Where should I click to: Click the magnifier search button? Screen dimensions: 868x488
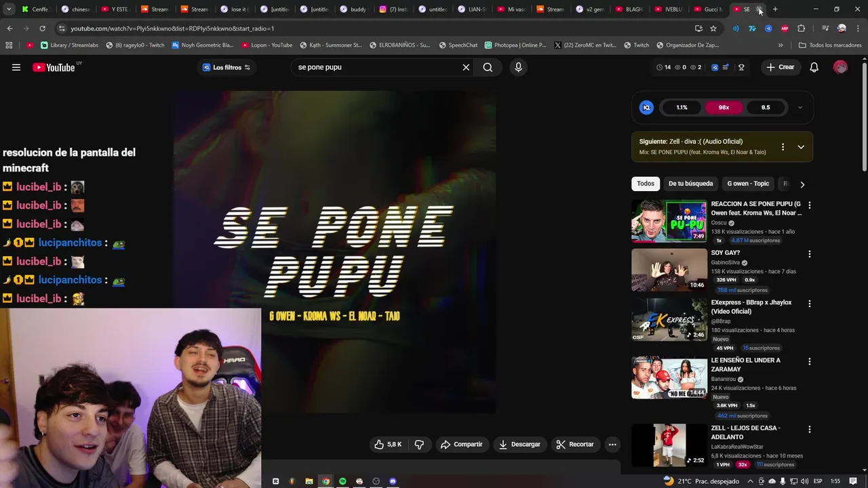click(488, 67)
